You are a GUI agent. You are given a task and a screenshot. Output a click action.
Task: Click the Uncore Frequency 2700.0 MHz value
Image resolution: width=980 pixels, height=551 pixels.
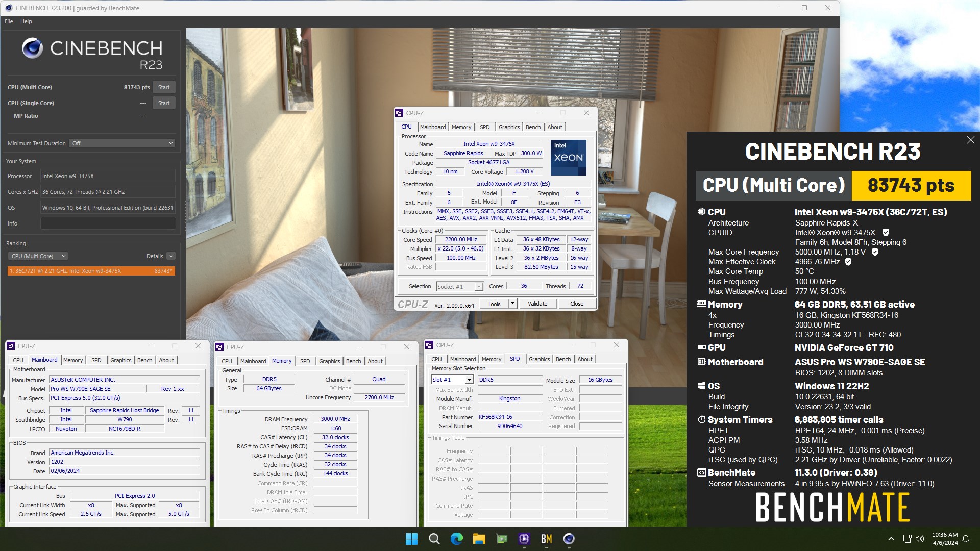pyautogui.click(x=379, y=398)
